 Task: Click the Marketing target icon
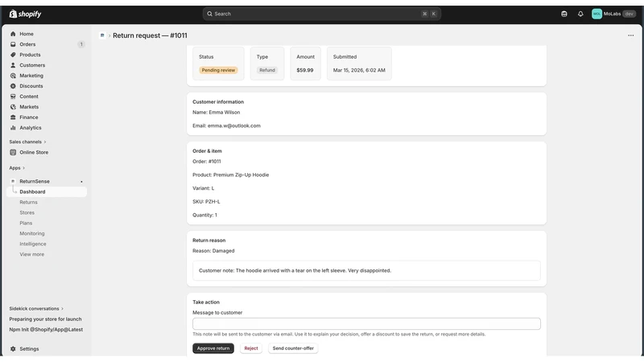(13, 76)
